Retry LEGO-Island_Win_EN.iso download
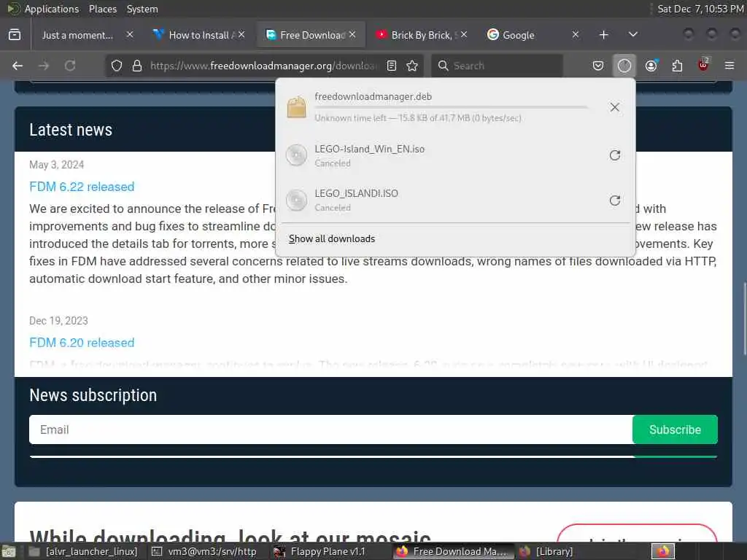Image resolution: width=747 pixels, height=560 pixels. (x=615, y=155)
